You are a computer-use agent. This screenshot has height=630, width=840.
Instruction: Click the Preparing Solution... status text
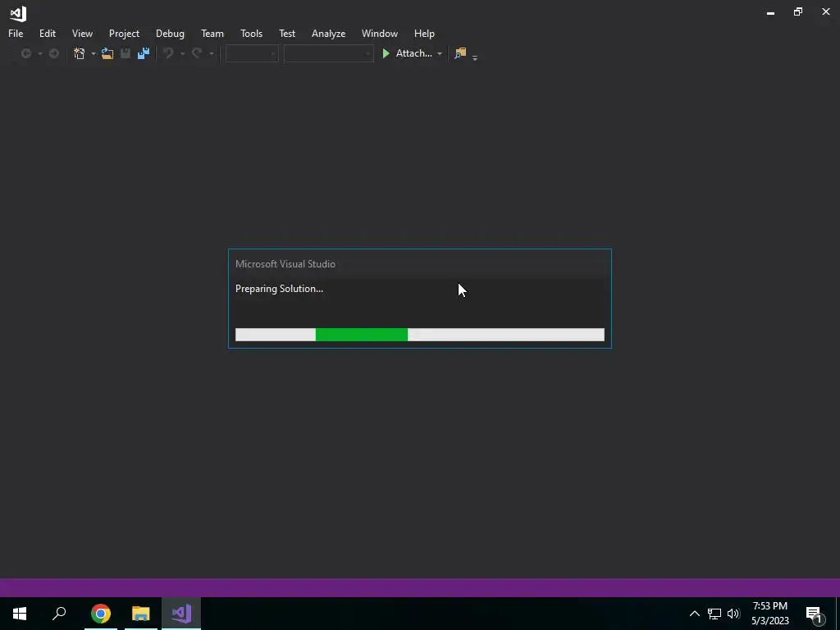[279, 288]
